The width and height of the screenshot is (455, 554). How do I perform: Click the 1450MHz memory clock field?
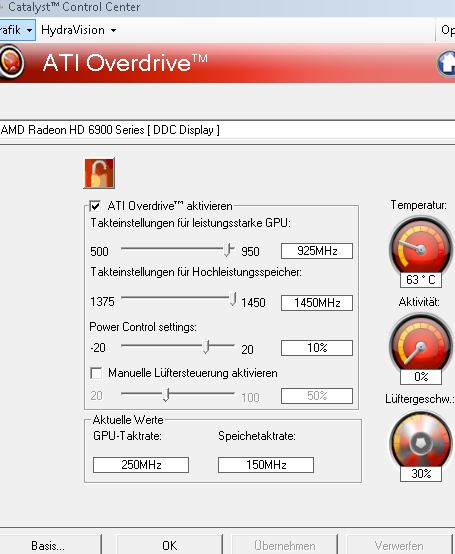pyautogui.click(x=317, y=303)
